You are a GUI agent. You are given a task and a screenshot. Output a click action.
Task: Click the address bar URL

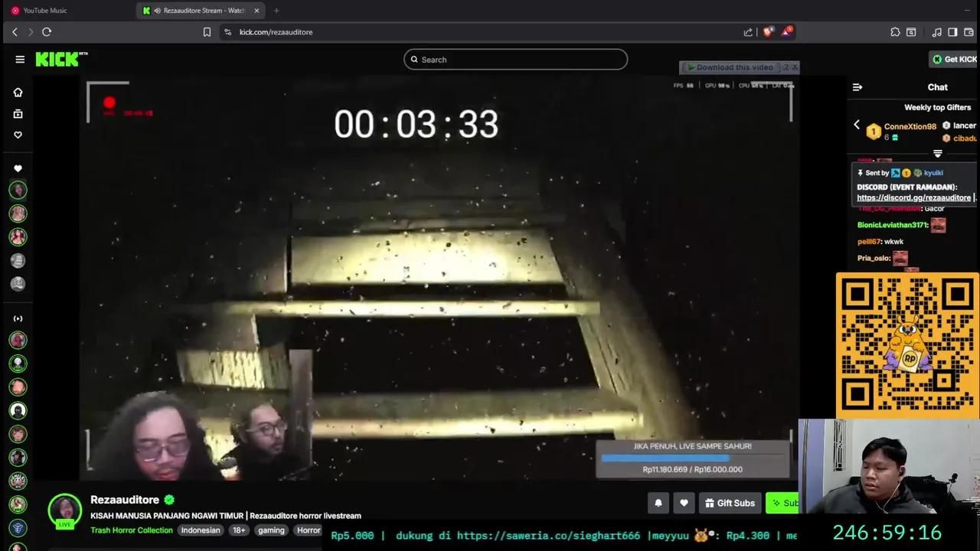(276, 32)
